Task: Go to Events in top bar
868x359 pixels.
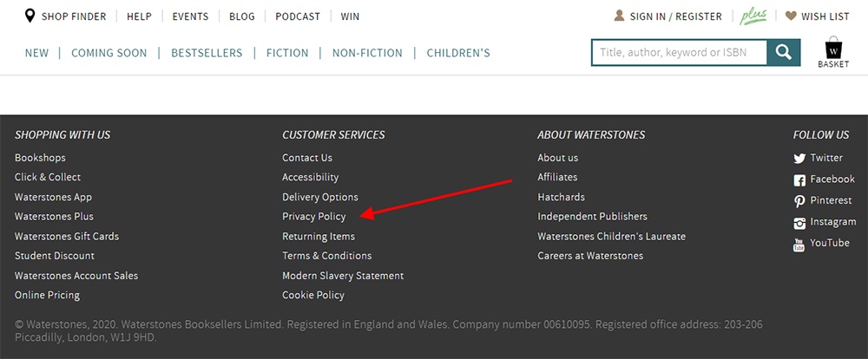Action: (x=190, y=16)
